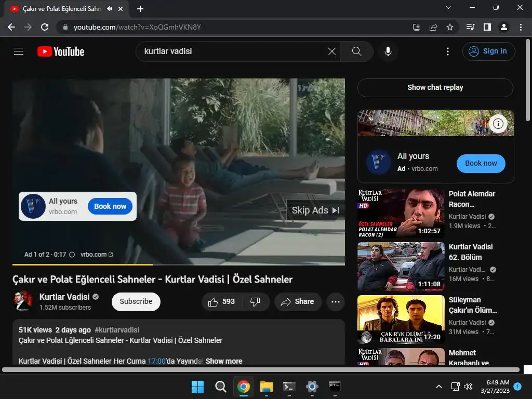Screen dimensions: 532x399
Task: Open YouTube settings three-dot menu
Action: click(x=447, y=51)
